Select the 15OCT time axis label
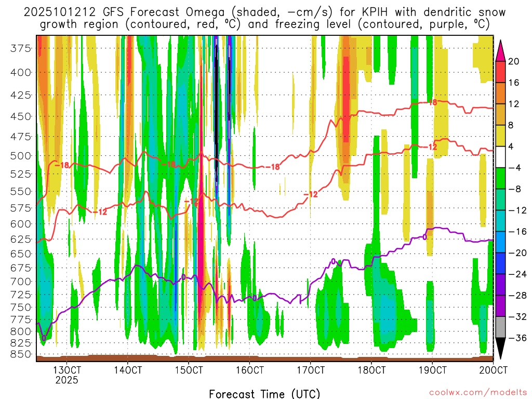The height and width of the screenshot is (399, 532). point(189,370)
